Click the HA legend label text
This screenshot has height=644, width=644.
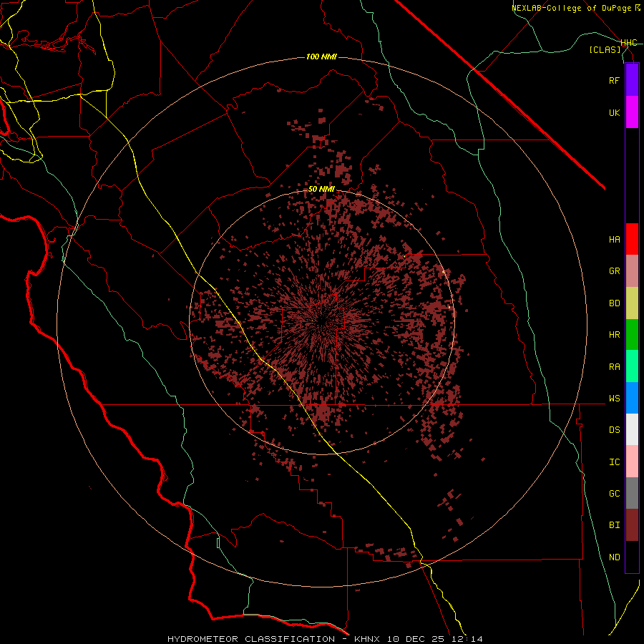[x=614, y=239]
